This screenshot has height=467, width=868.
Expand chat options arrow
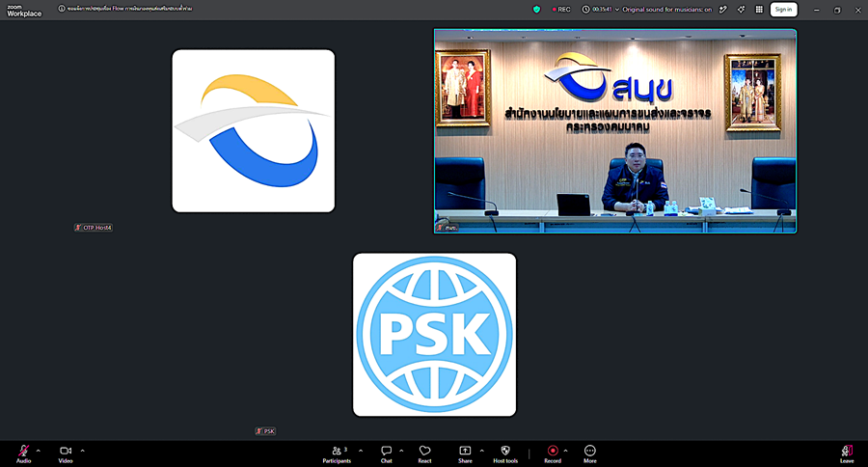[x=401, y=451]
